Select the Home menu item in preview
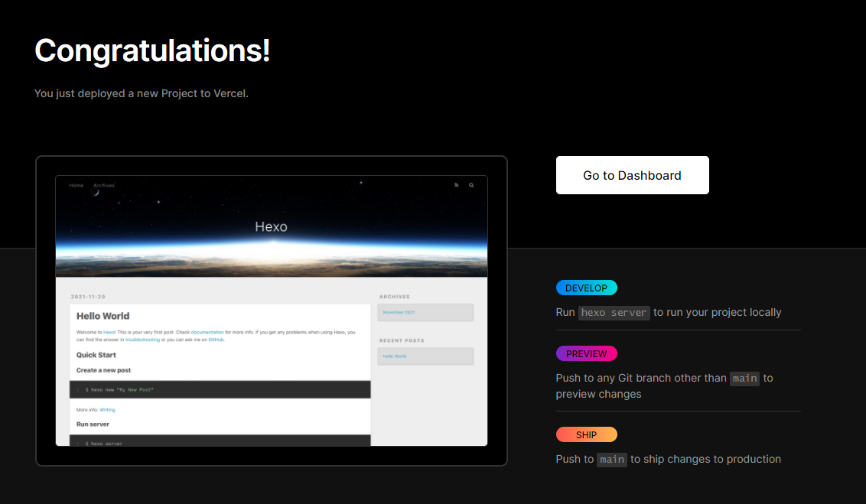Screen dimensions: 866x504 [77, 186]
